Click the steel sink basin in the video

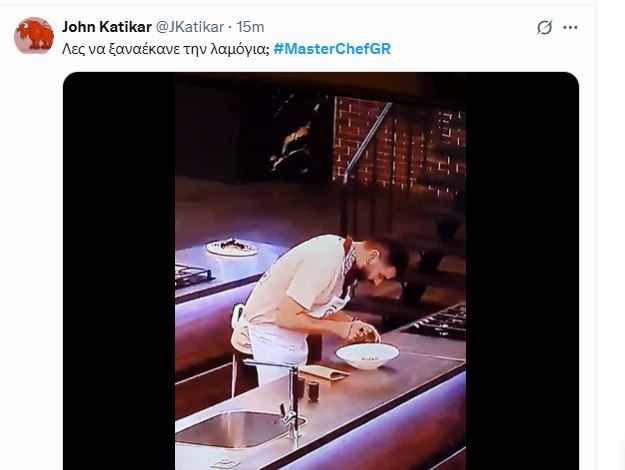tap(235, 428)
